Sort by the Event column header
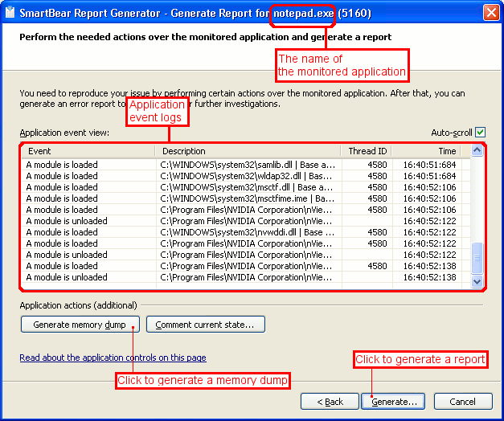The image size is (504, 421). (88, 151)
